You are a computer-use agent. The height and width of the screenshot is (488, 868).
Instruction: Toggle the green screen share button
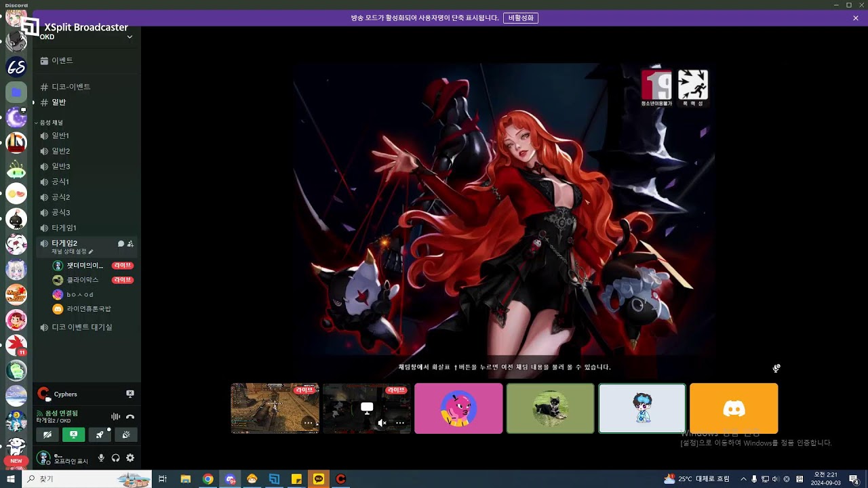coord(73,434)
